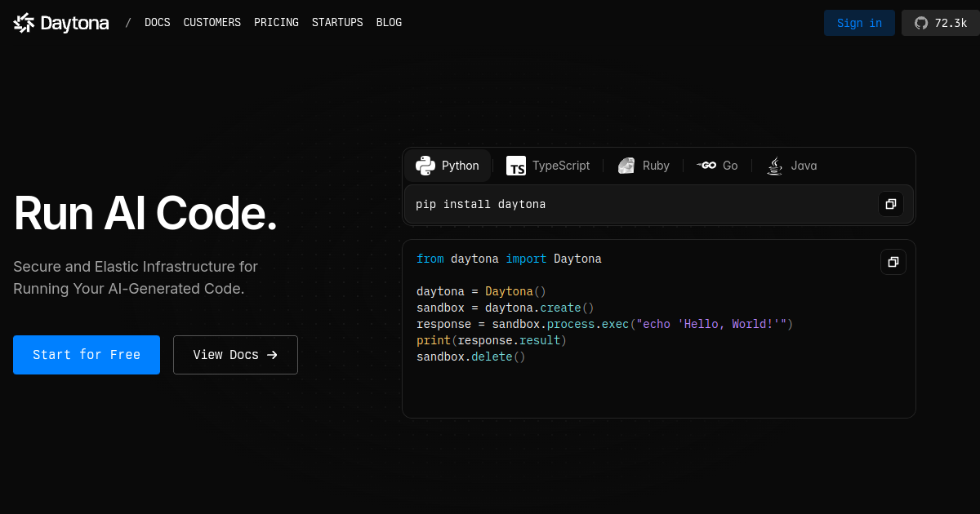Switch to the Go tab

717,166
